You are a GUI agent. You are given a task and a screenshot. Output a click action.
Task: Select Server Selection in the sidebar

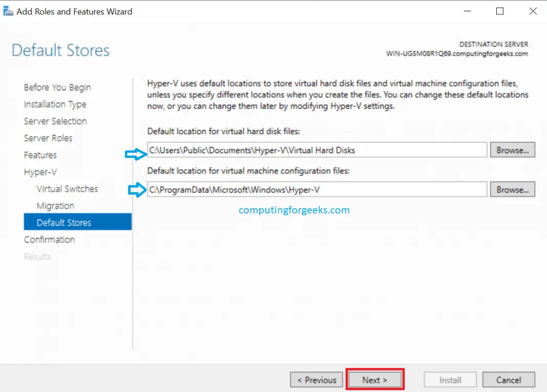[55, 121]
